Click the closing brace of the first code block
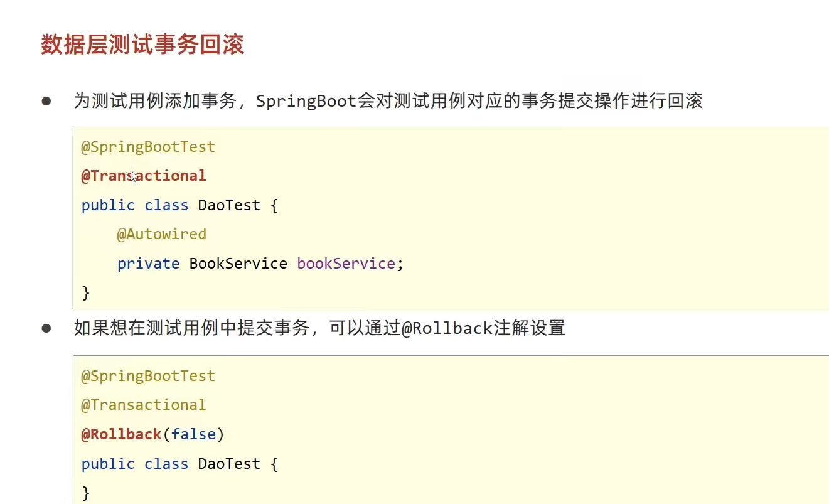829x504 pixels. pyautogui.click(x=86, y=292)
